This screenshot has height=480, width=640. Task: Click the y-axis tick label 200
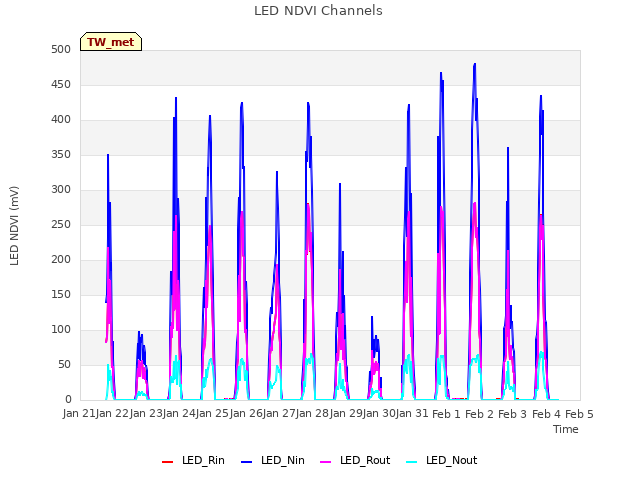pyautogui.click(x=61, y=260)
